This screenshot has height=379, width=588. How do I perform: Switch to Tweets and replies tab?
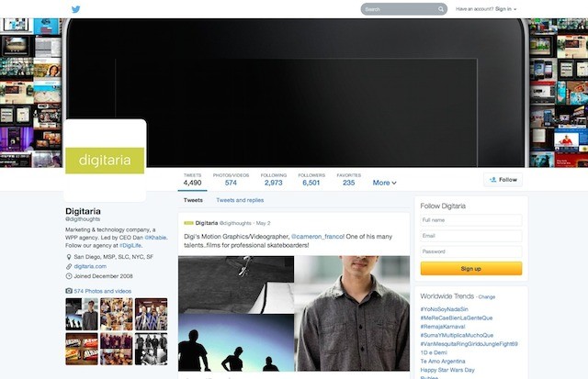tap(240, 199)
